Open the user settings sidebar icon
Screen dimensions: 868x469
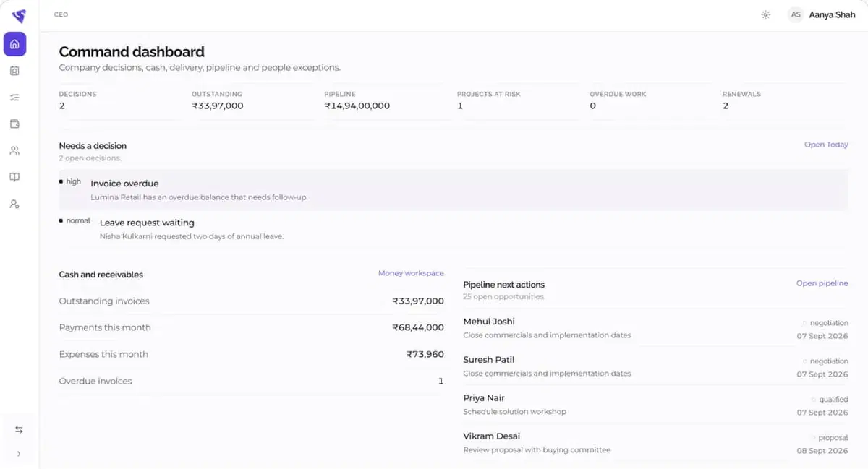tap(14, 205)
